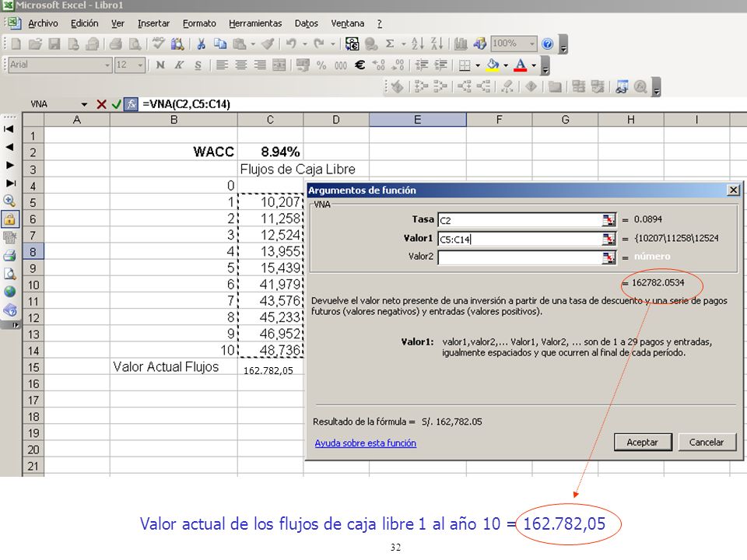Open the 100% zoom dropdown
The image size is (747, 560).
tap(532, 44)
